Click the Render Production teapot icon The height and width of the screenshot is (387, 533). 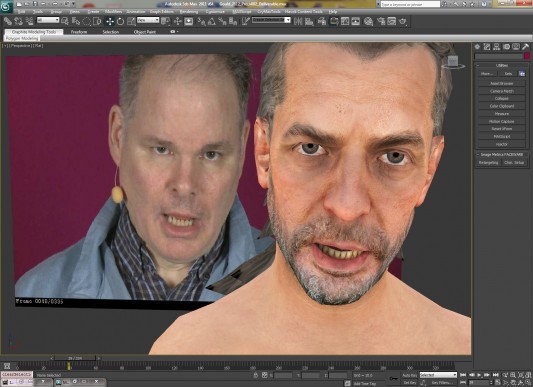[403, 21]
